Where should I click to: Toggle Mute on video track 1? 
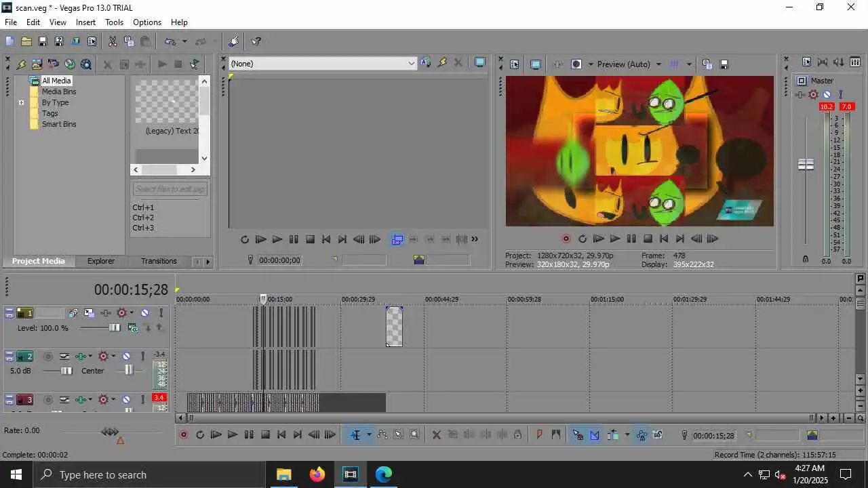point(144,313)
